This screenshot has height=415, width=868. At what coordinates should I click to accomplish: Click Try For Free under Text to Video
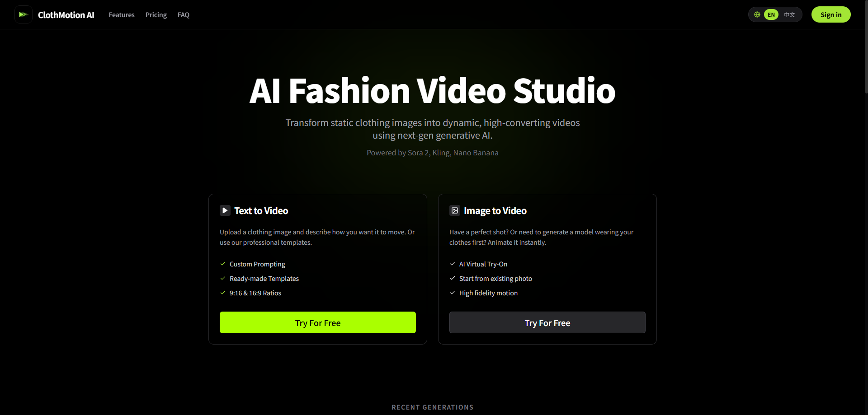coord(318,322)
